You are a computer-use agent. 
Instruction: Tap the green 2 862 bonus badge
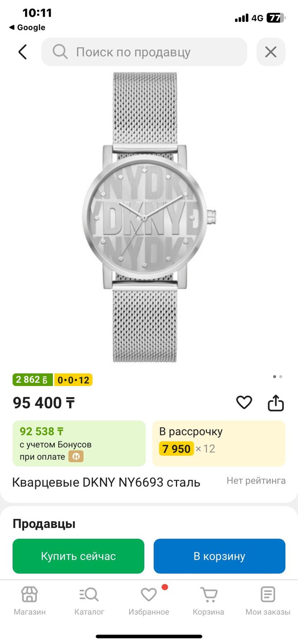[33, 379]
